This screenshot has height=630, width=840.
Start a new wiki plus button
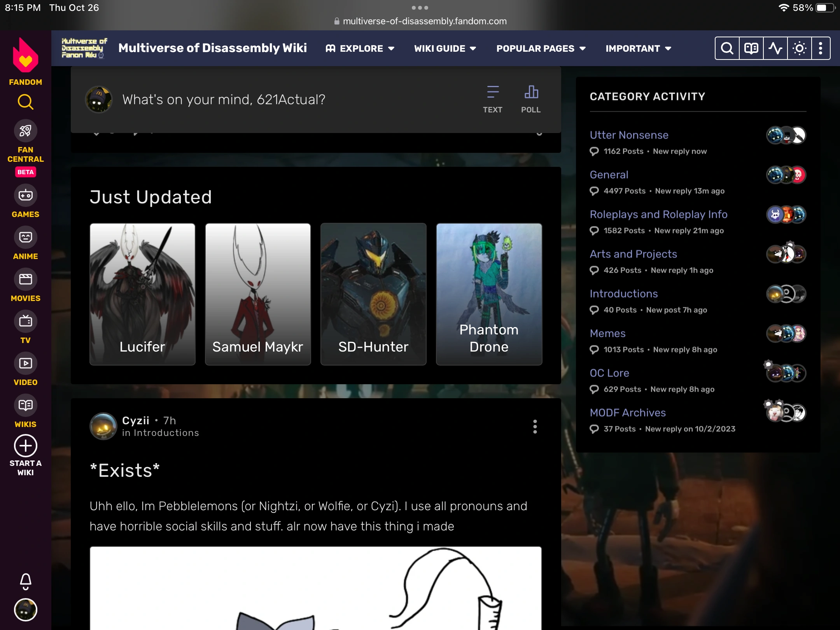[26, 446]
